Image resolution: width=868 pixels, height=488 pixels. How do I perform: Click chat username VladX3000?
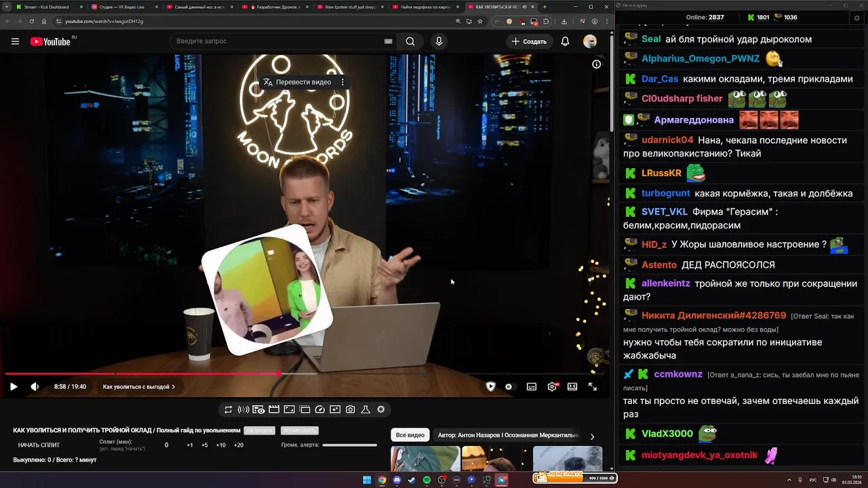coord(667,434)
